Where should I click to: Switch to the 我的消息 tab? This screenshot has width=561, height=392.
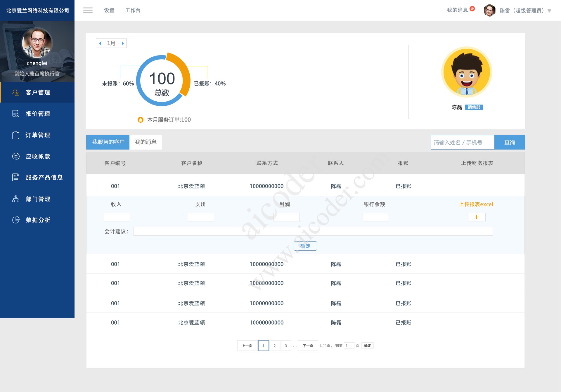point(146,142)
